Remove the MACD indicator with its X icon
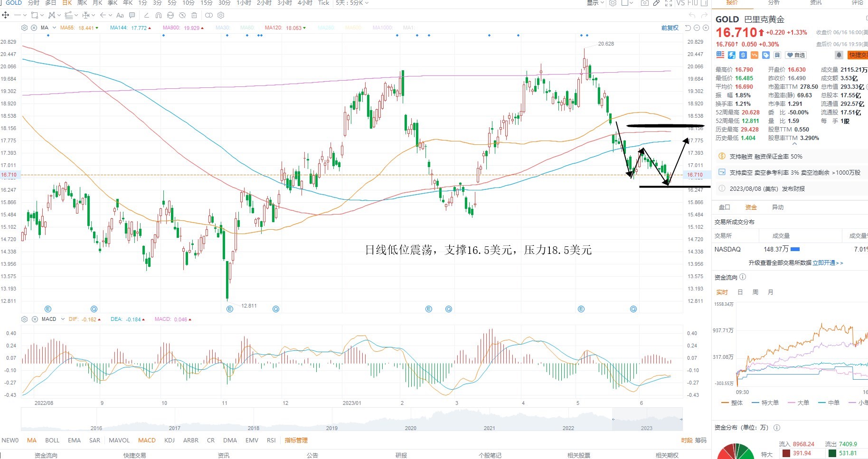 click(35, 319)
